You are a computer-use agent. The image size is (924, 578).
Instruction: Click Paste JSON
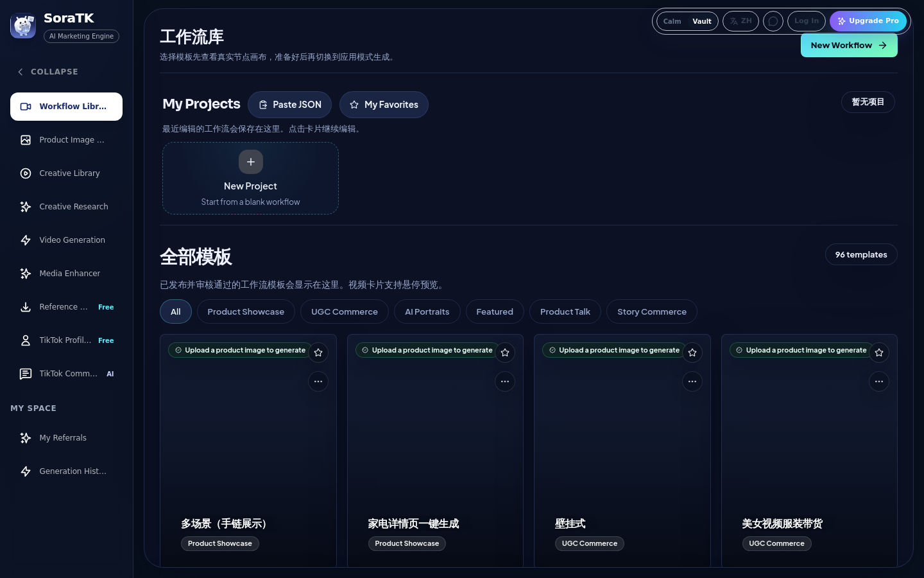click(x=289, y=105)
